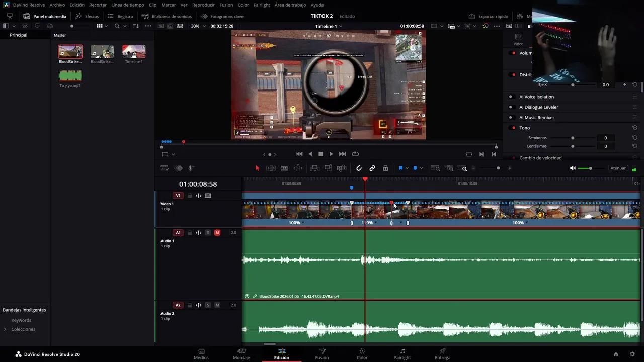Viewport: 644px width, 362px height.
Task: Open the Biblioteca de sonidos panel
Action: tap(167, 16)
